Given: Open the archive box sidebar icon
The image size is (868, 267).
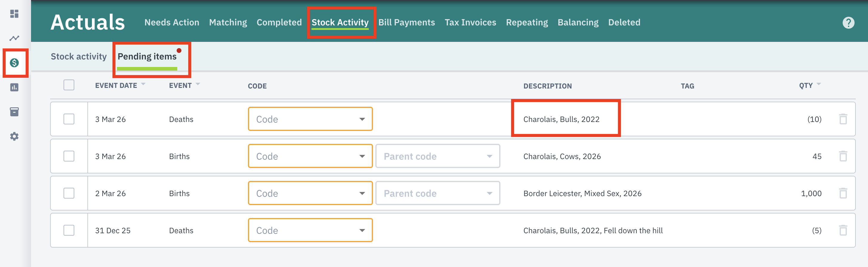Looking at the screenshot, I should (x=14, y=112).
